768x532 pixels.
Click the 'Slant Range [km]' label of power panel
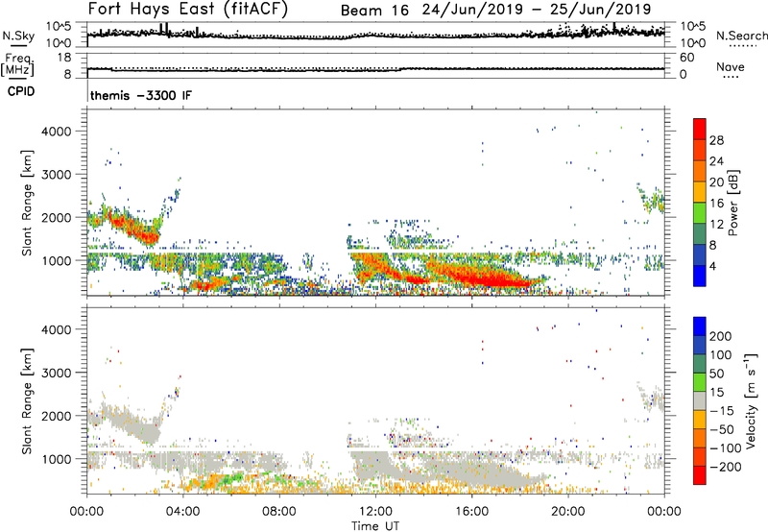[27, 203]
